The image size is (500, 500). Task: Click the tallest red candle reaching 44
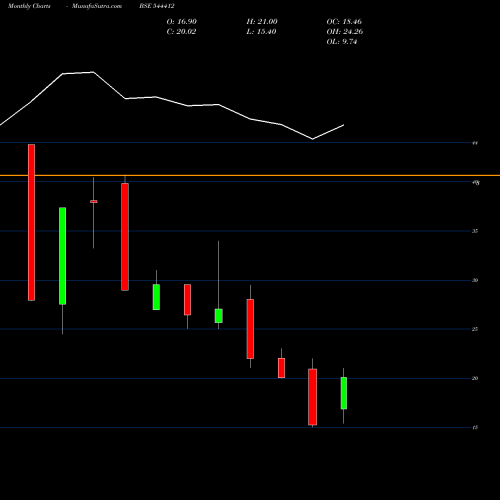31,222
